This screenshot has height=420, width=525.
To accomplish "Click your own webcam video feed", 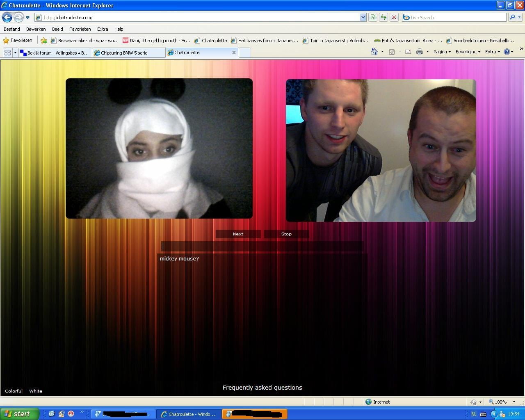I will (381, 151).
